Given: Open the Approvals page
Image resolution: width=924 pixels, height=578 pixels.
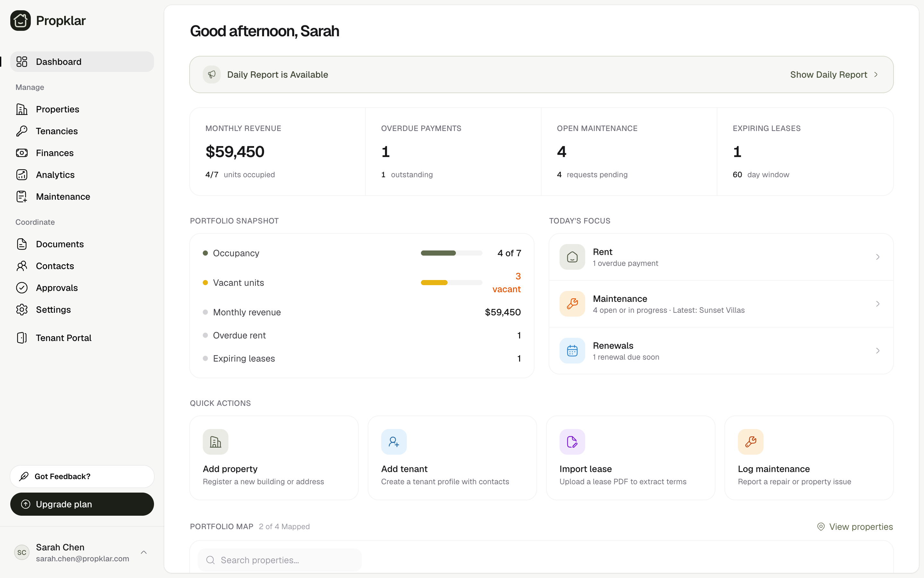Looking at the screenshot, I should pos(82,288).
